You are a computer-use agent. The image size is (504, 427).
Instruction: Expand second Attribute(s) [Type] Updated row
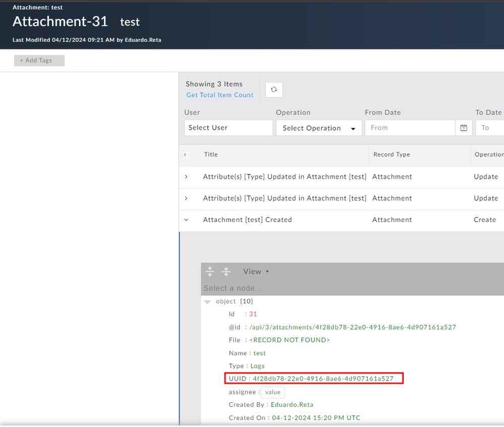(186, 198)
